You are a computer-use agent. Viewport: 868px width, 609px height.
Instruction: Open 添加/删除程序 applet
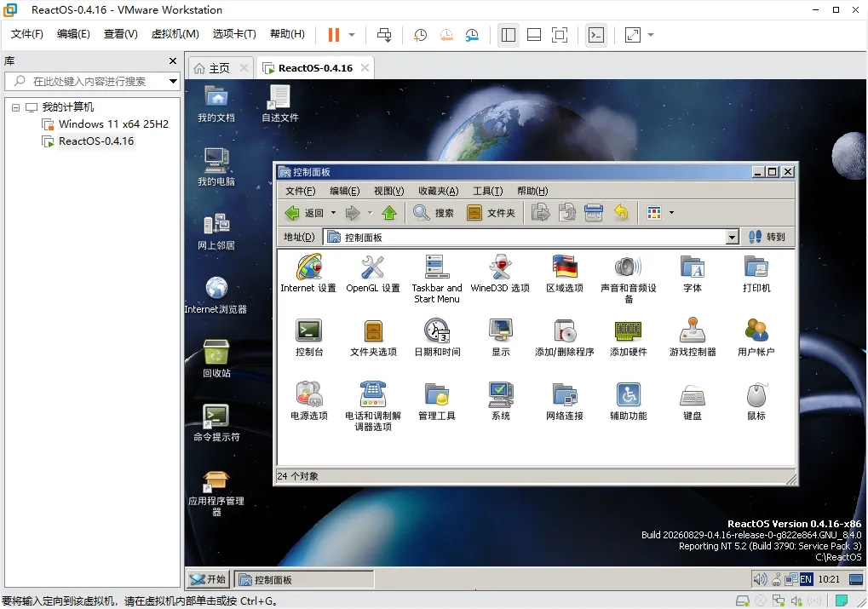pyautogui.click(x=565, y=337)
